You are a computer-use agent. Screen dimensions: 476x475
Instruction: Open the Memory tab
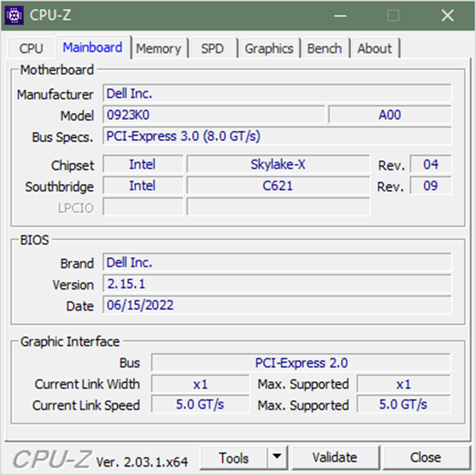[x=159, y=48]
